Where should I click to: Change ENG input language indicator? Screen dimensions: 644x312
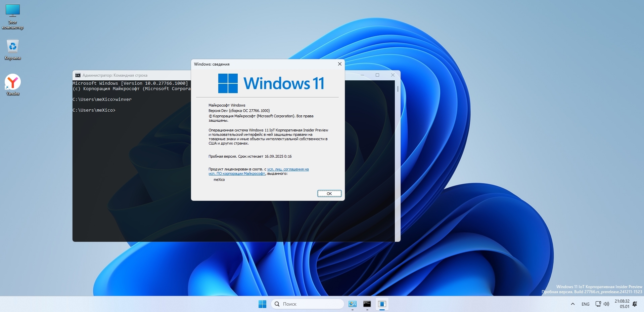(x=586, y=304)
